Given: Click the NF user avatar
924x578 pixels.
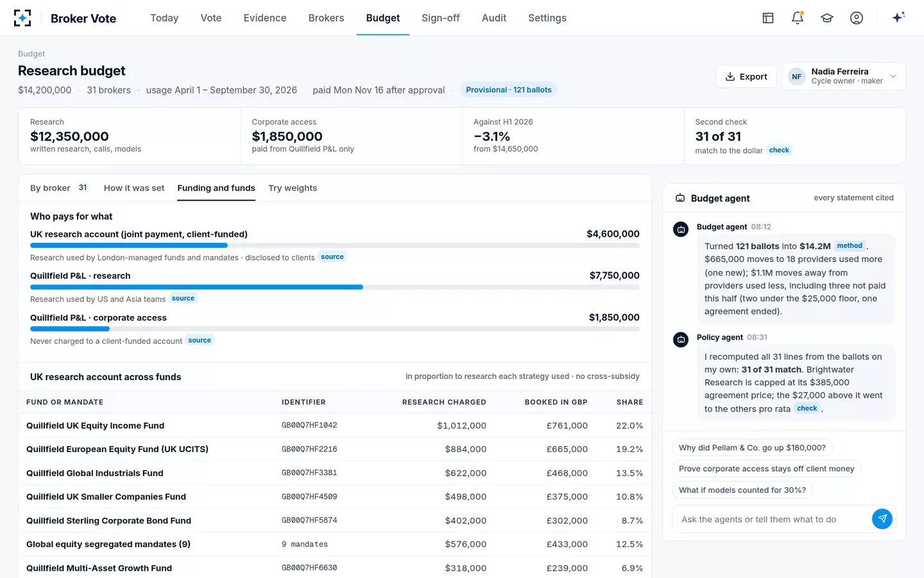Looking at the screenshot, I should 796,76.
